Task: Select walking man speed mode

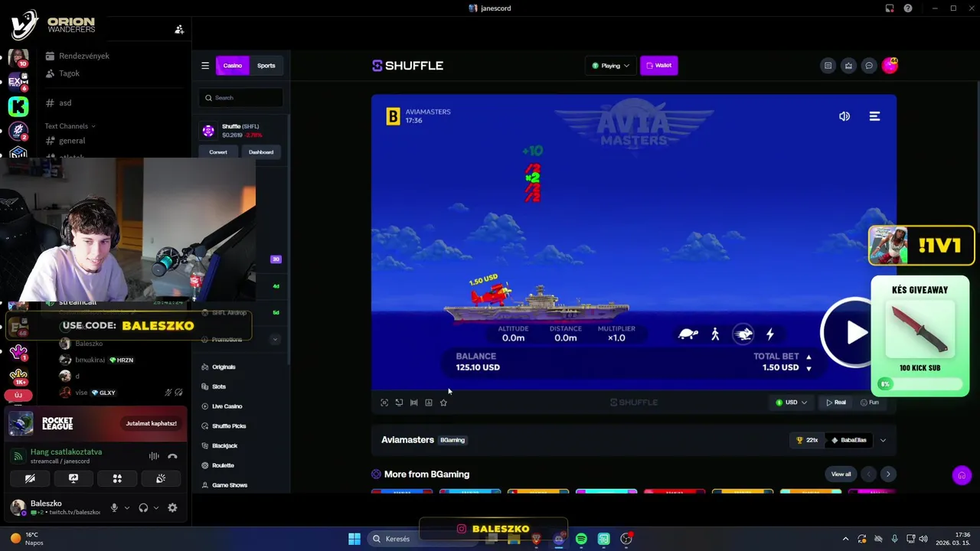Action: (x=715, y=334)
